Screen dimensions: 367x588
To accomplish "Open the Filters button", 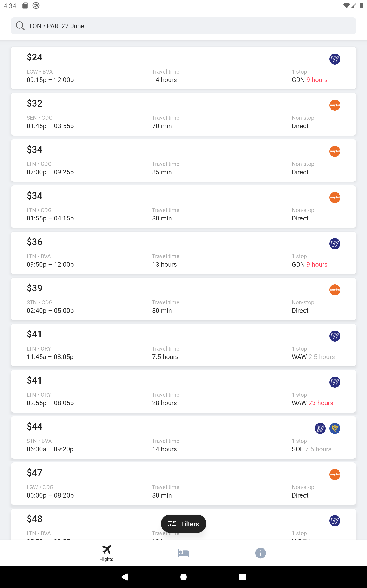I will pos(183,524).
